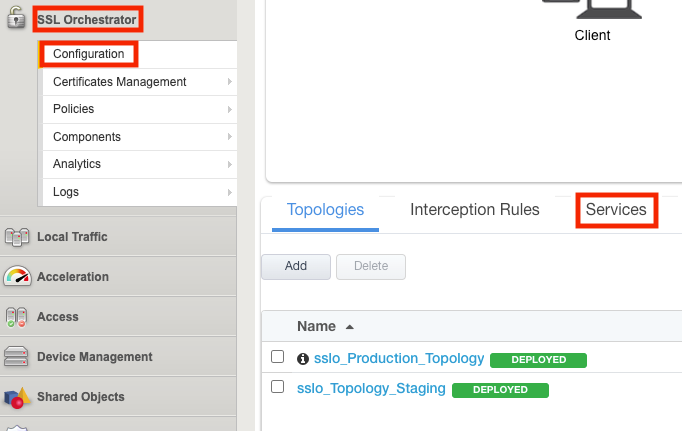
Task: Select the sslo_Topology_Staging row checkbox
Action: pyautogui.click(x=278, y=386)
